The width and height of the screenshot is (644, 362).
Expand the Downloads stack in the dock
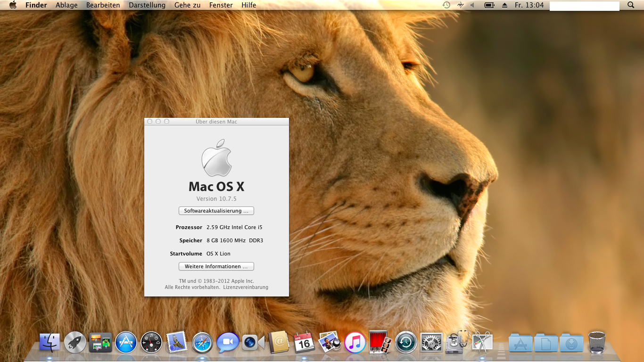[x=571, y=343]
